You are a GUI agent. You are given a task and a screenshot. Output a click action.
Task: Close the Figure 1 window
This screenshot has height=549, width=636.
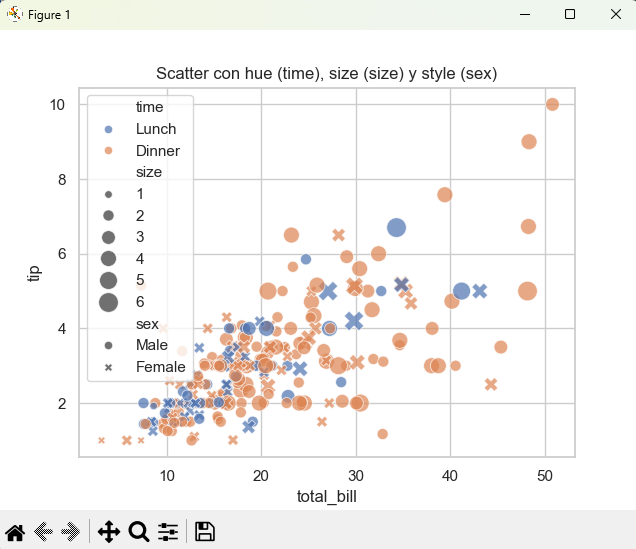[613, 14]
